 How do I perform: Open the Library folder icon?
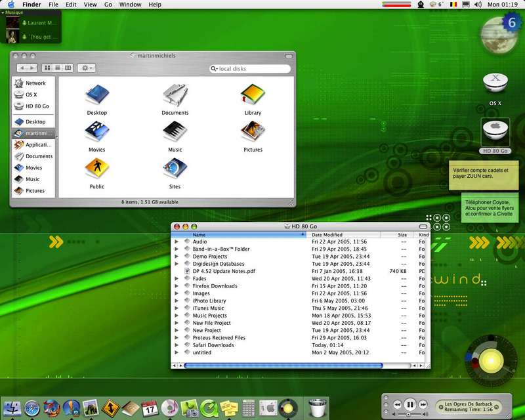tap(253, 94)
